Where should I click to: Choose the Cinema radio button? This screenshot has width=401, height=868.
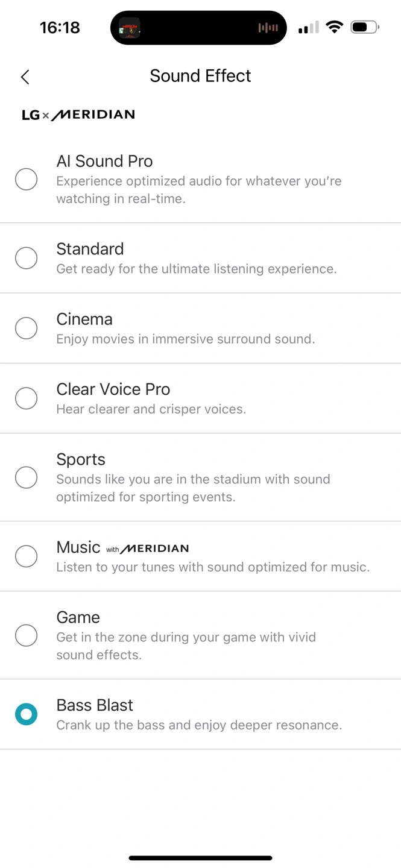[x=26, y=328]
